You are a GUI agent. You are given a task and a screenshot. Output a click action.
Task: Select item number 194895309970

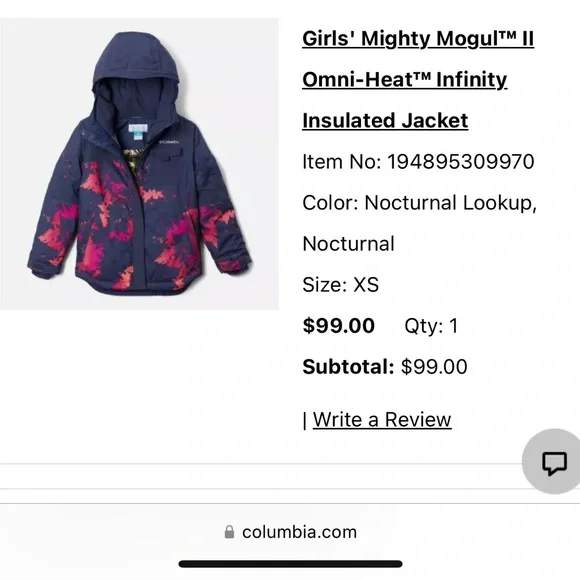point(418,162)
